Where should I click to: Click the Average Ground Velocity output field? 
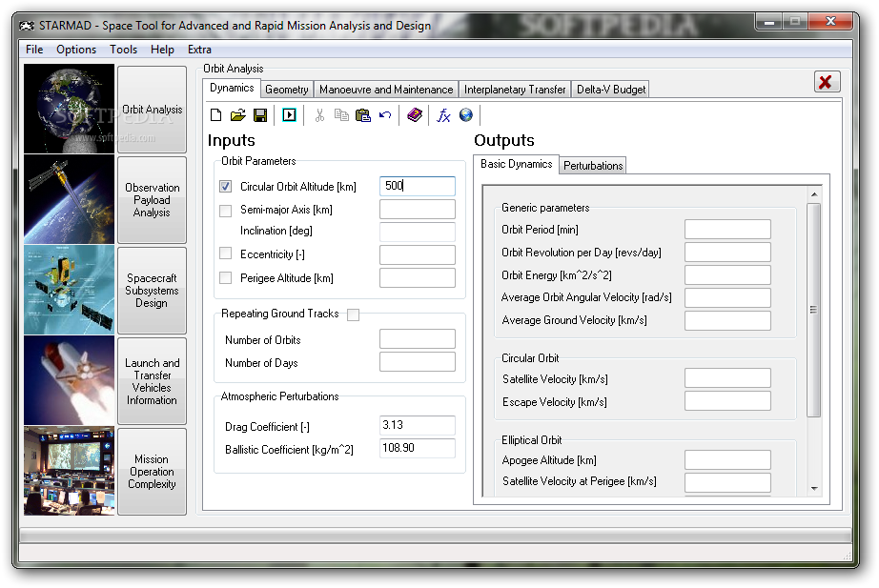coord(727,320)
